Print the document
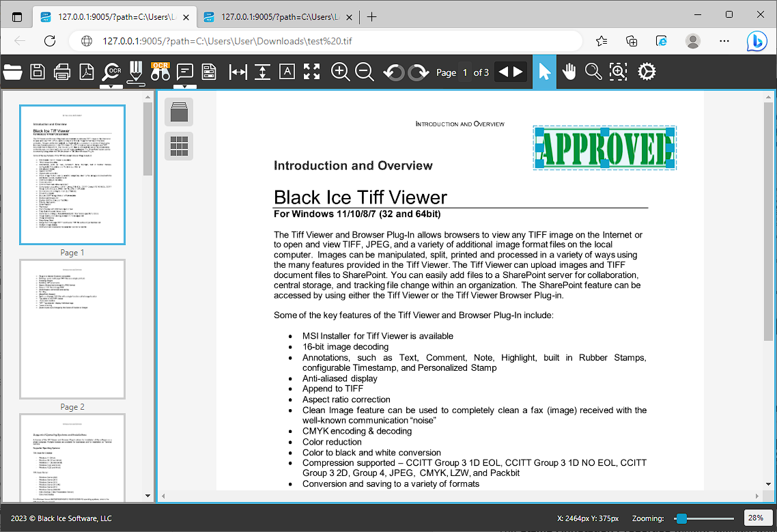Viewport: 777px width, 532px height. pyautogui.click(x=62, y=72)
